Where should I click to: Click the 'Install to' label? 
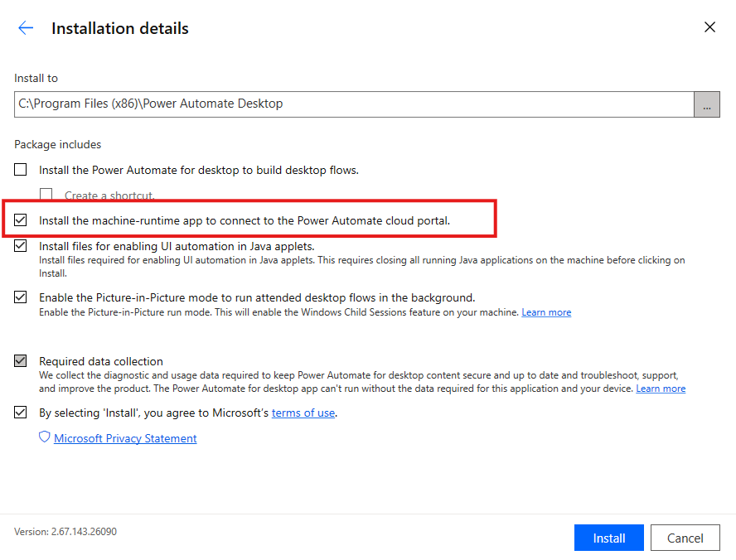pos(36,79)
